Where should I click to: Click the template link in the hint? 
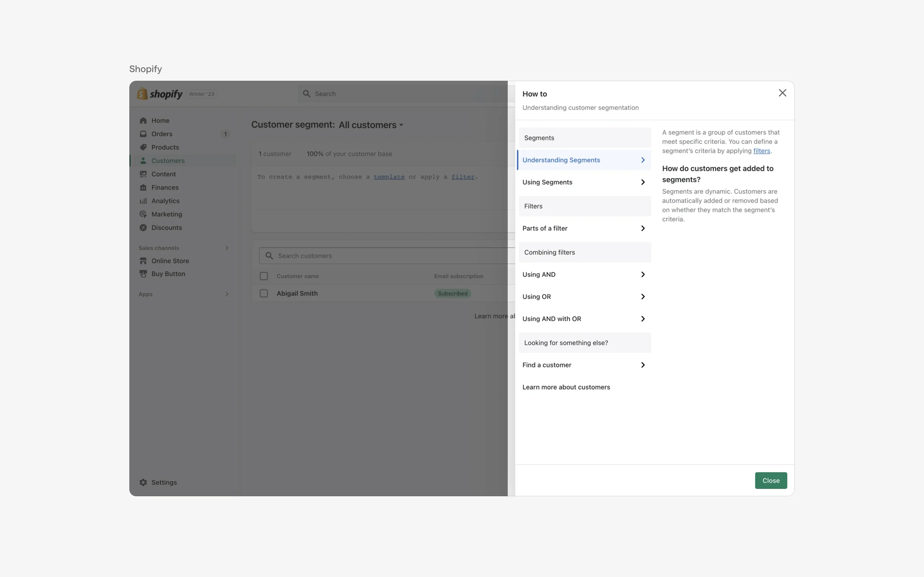coord(389,176)
